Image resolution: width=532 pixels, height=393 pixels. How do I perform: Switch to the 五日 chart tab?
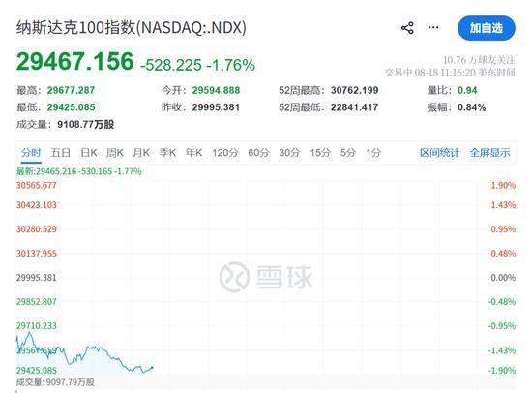click(60, 153)
